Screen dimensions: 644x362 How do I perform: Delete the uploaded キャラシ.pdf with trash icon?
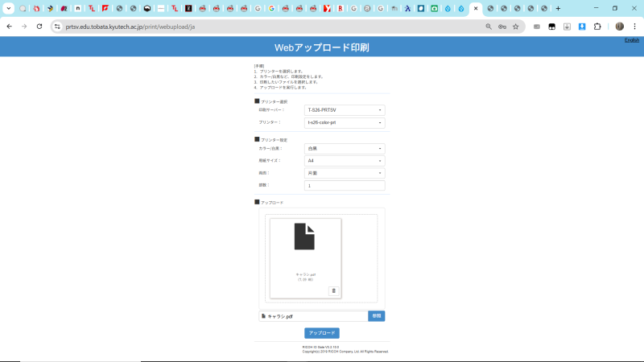point(333,290)
